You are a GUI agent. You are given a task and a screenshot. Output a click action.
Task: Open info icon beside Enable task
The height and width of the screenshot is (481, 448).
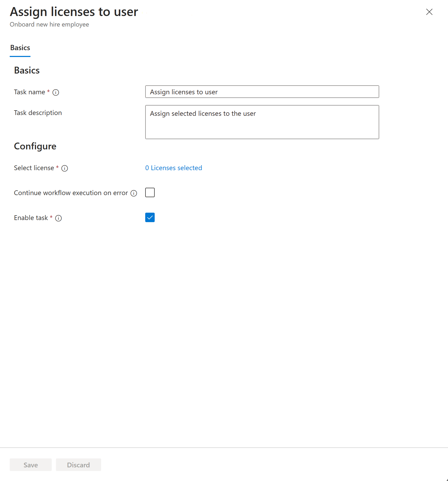point(58,218)
